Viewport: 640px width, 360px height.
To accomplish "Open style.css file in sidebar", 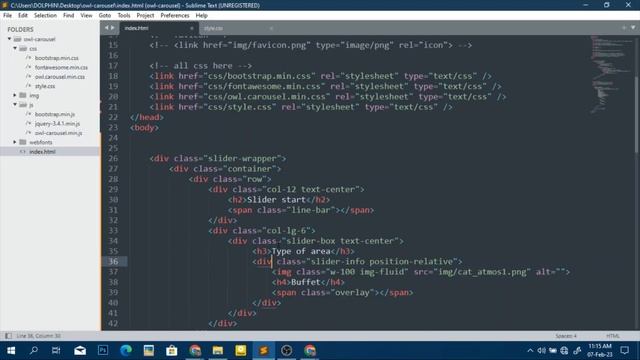I will click(x=44, y=86).
